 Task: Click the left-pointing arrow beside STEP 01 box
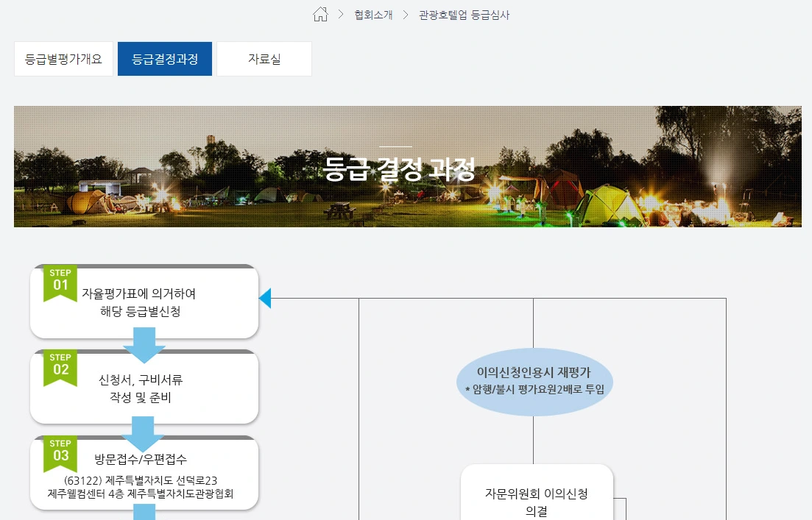point(266,297)
